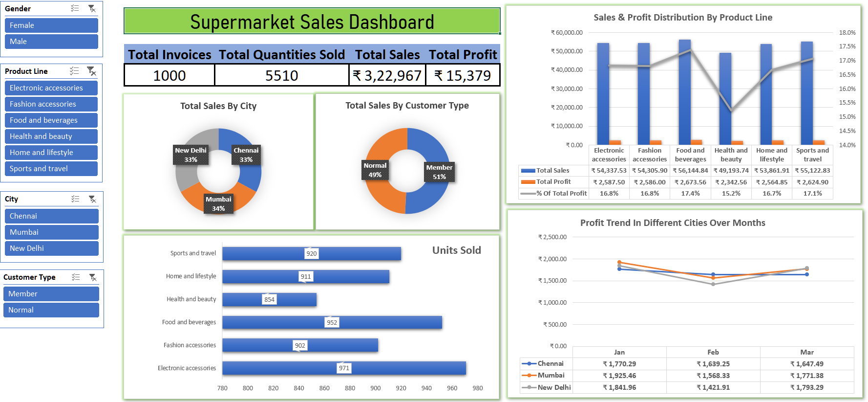868x402 pixels.
Task: Select Electronic accessories slicer item
Action: click(x=51, y=88)
